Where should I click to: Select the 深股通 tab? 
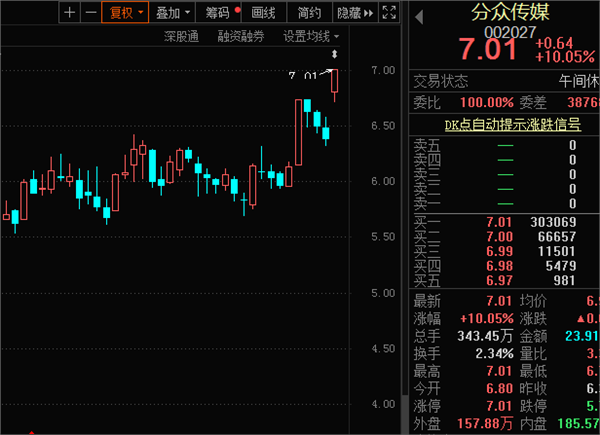[181, 36]
